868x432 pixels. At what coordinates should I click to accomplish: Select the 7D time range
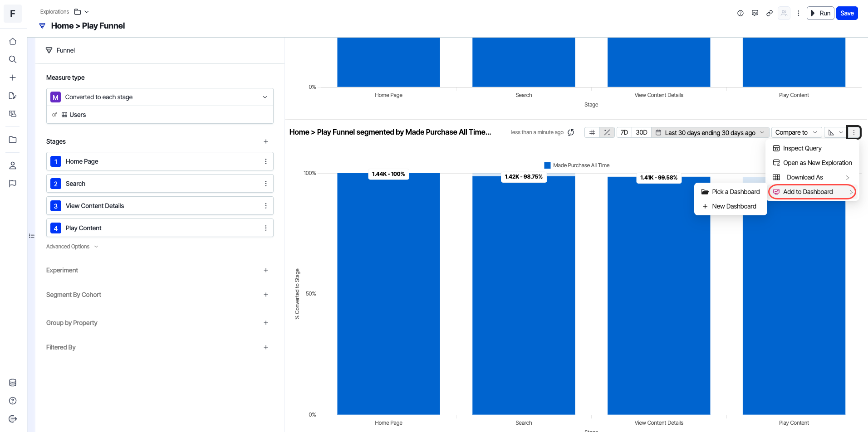624,132
